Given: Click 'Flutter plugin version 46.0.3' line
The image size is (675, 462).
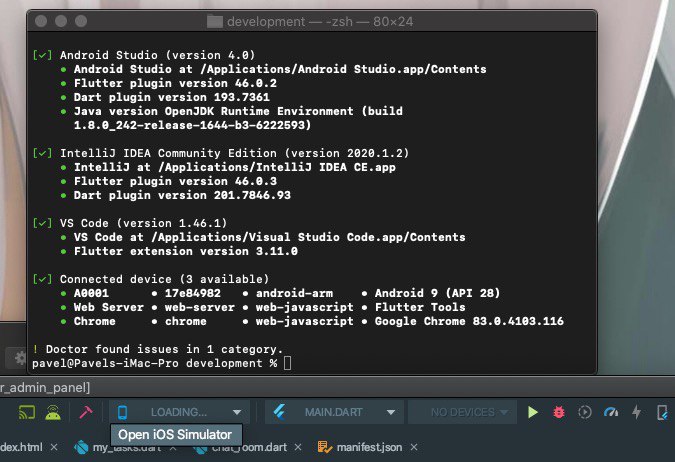Looking at the screenshot, I should (175, 181).
